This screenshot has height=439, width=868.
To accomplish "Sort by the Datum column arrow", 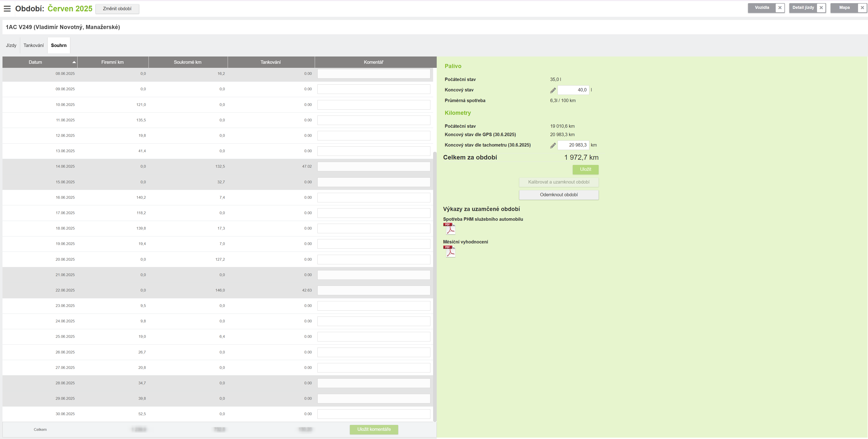I will pos(74,62).
